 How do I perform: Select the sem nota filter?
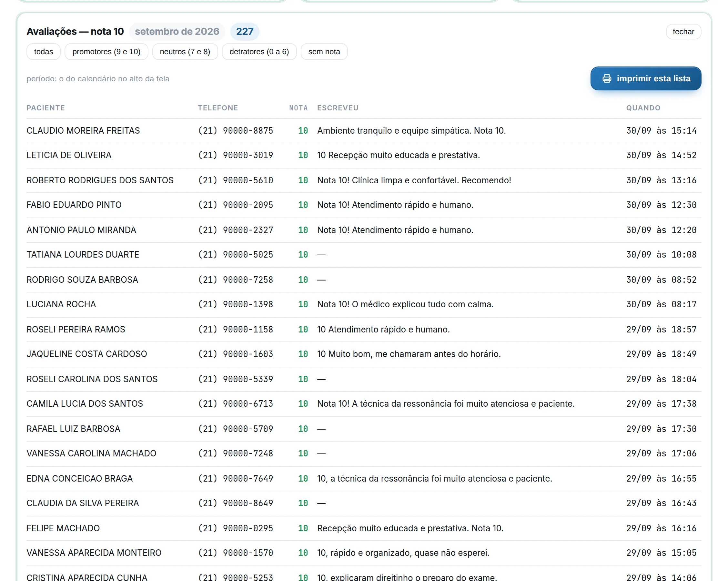tap(324, 52)
